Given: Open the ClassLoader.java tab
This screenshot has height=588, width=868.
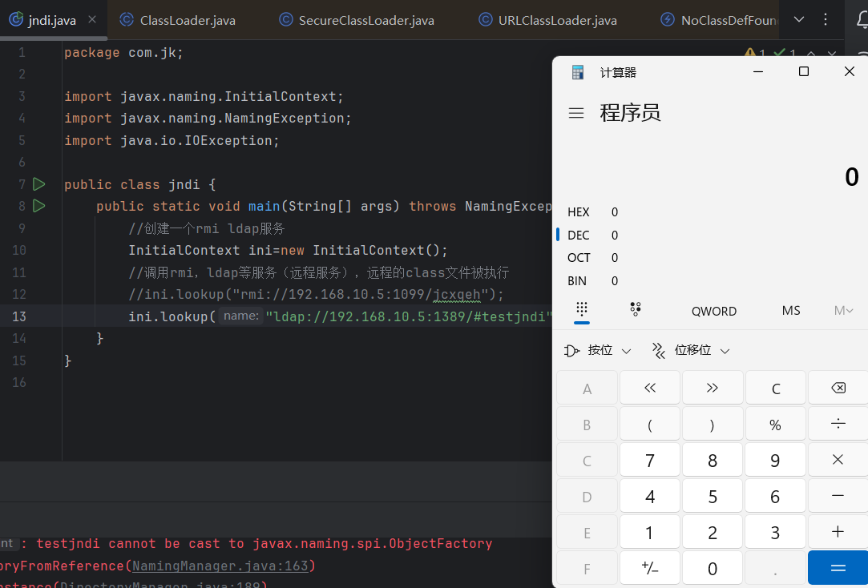Looking at the screenshot, I should [x=178, y=20].
